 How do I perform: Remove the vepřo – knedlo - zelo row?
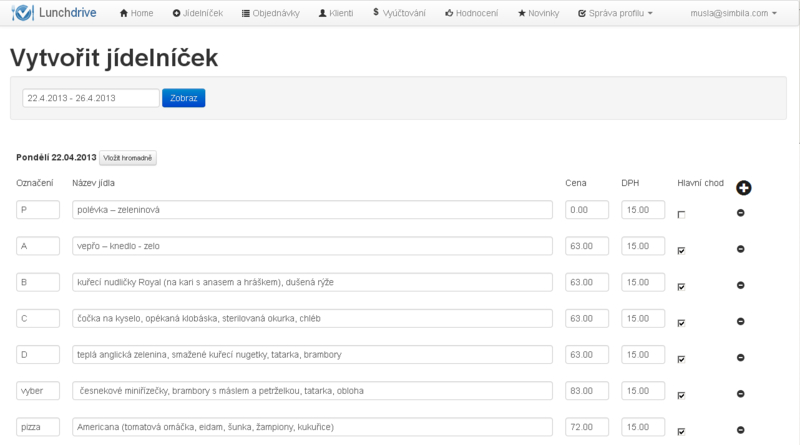[x=741, y=249]
